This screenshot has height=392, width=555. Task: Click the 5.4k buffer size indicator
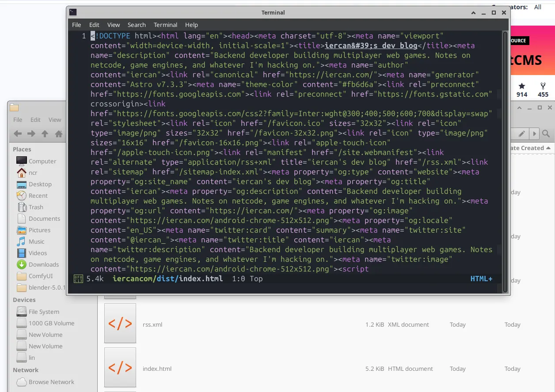(x=95, y=279)
